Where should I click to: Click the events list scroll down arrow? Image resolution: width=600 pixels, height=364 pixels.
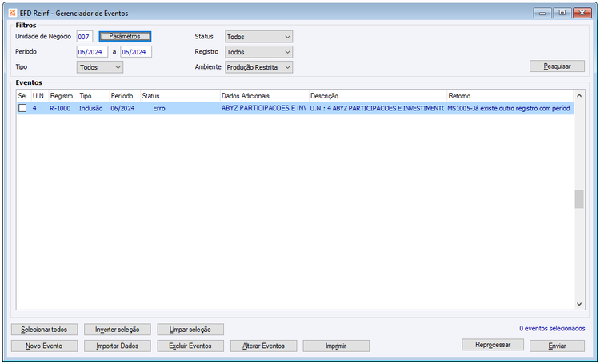click(579, 304)
